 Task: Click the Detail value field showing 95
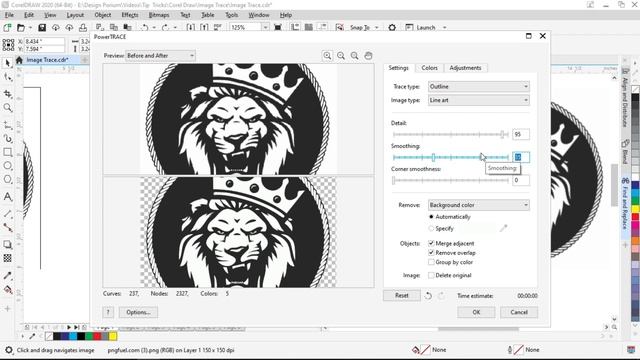[x=521, y=134]
